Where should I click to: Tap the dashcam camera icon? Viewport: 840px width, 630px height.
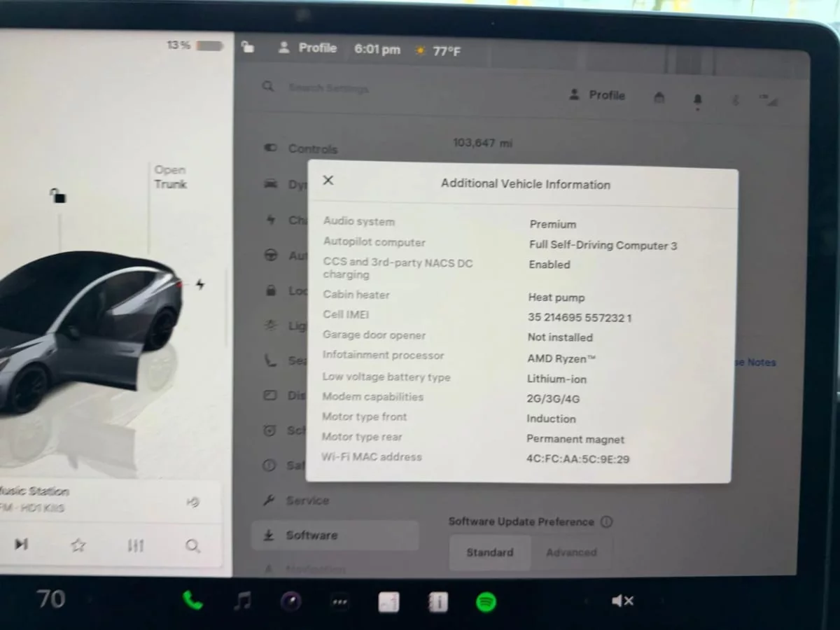[291, 601]
